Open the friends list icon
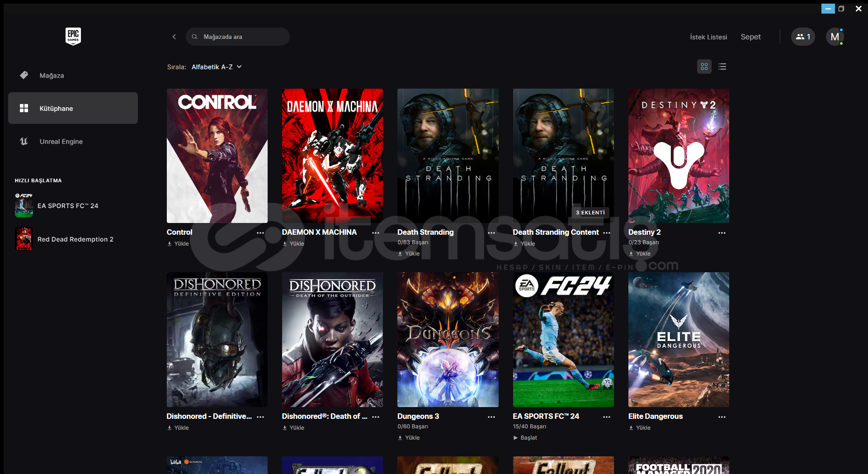Image resolution: width=868 pixels, height=474 pixels. pos(803,37)
